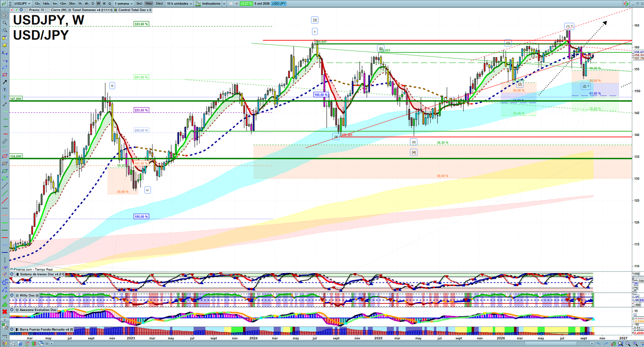Select the text bubble annotation tool
Image resolution: width=644 pixels, height=347 pixels.
5,97
